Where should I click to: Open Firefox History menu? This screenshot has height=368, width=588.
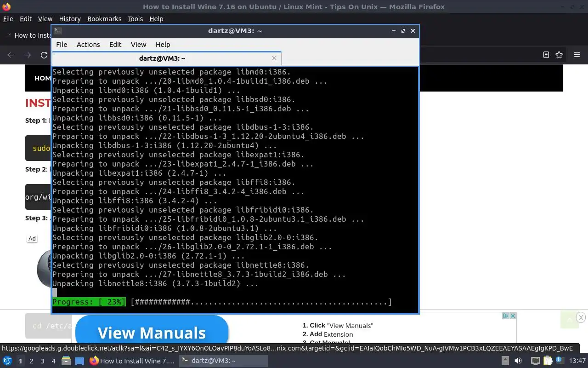[70, 19]
